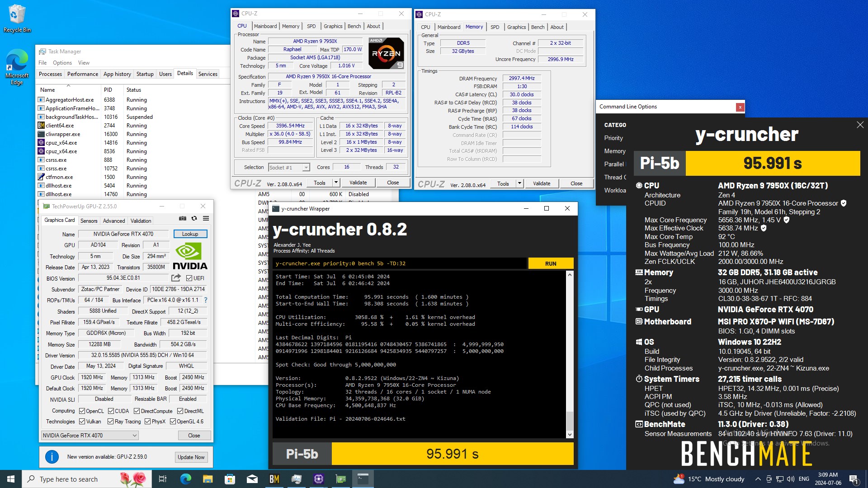Open the SPD tab in CPU-Z Memory window
868x488 pixels.
pos(495,27)
